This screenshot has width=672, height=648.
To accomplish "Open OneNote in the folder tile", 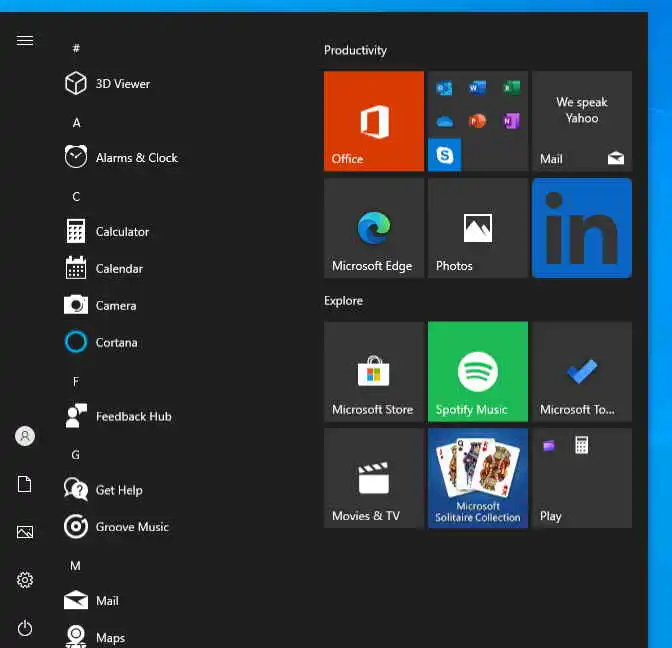I will (x=511, y=121).
